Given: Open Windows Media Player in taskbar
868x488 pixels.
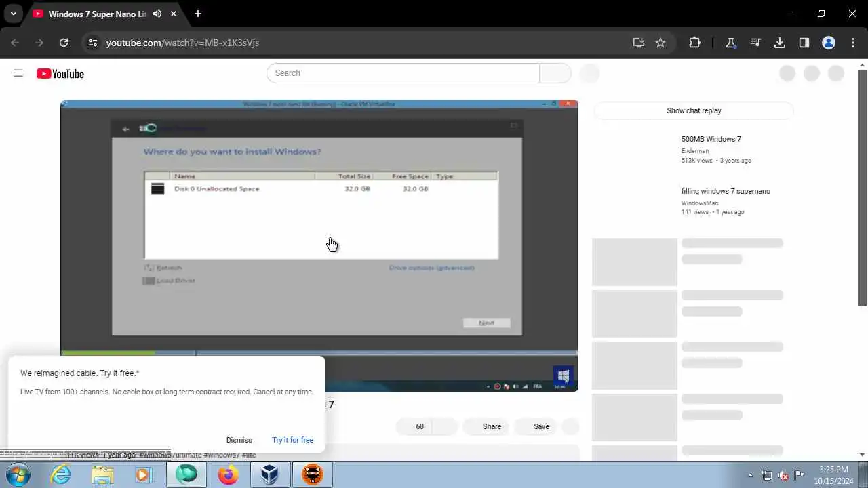Looking at the screenshot, I should (142, 474).
